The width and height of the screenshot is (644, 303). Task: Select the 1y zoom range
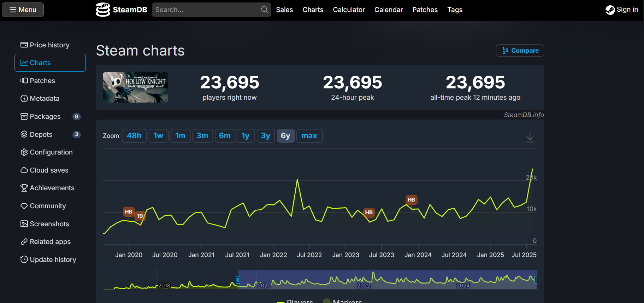246,136
